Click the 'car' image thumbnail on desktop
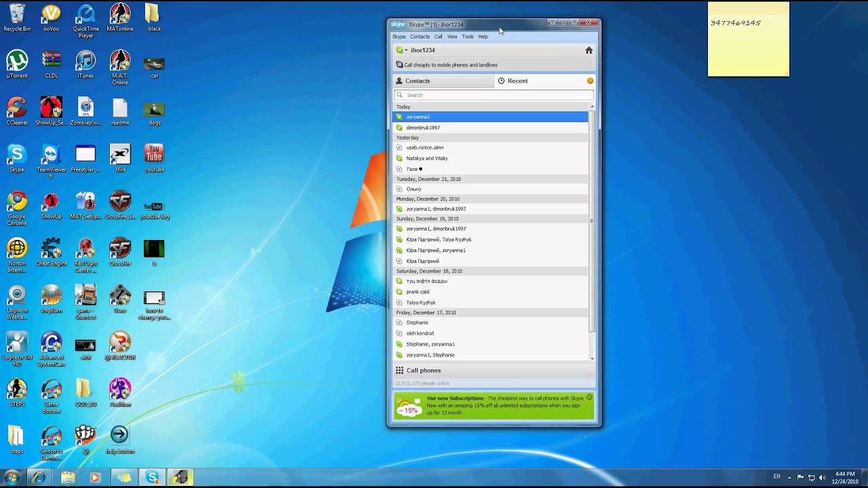 pos(154,65)
